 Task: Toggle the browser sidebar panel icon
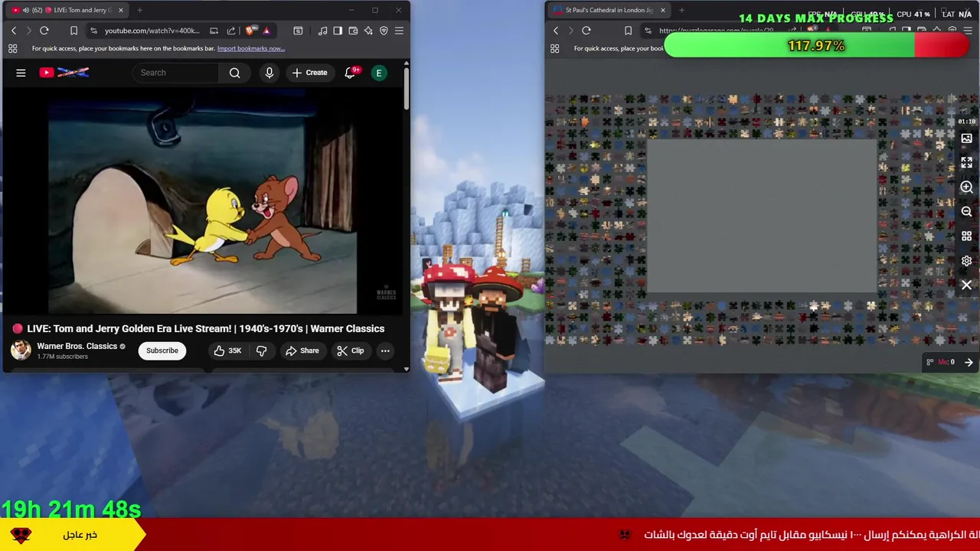coord(338,31)
